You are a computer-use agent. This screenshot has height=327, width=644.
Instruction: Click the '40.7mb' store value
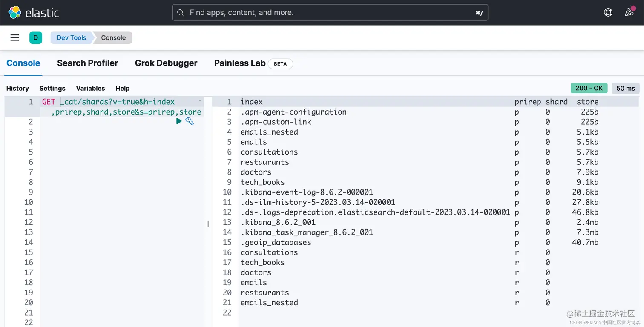pyautogui.click(x=585, y=242)
